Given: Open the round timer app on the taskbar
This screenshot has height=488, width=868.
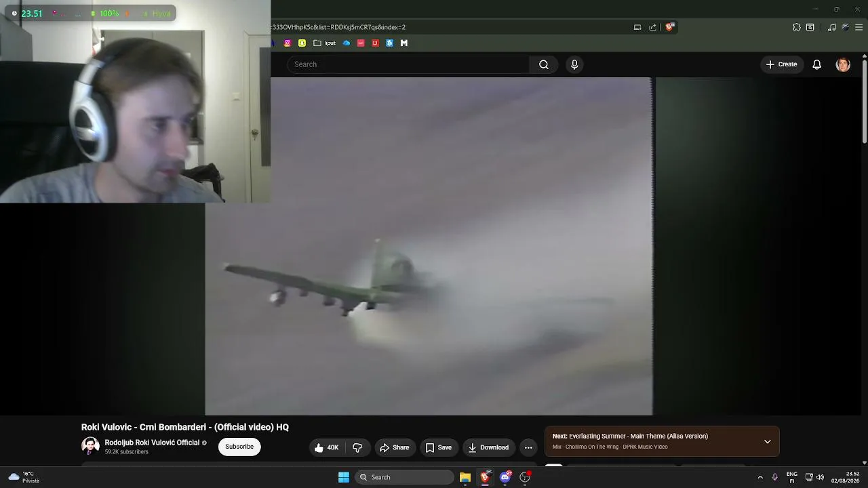Looking at the screenshot, I should point(525,477).
